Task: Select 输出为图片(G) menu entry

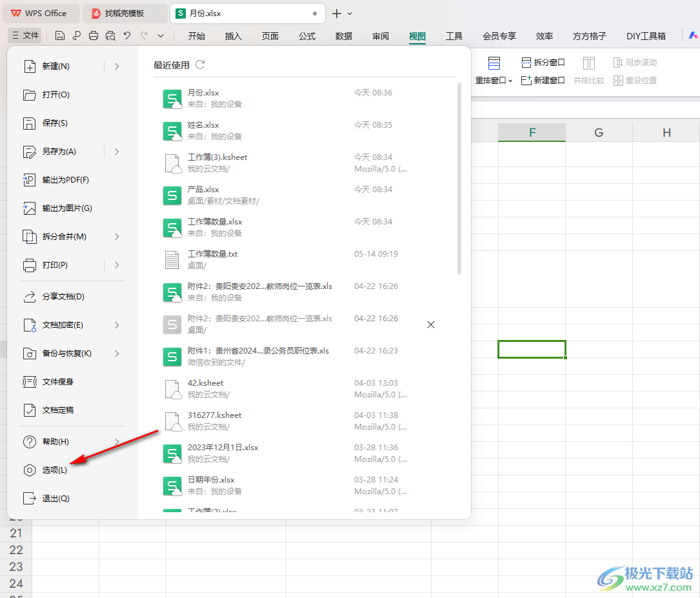Action: tap(72, 208)
